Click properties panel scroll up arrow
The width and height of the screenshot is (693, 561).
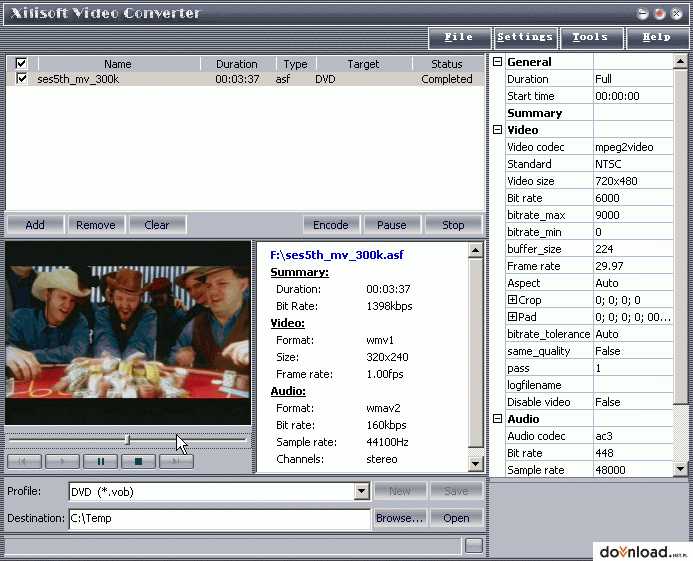(680, 61)
